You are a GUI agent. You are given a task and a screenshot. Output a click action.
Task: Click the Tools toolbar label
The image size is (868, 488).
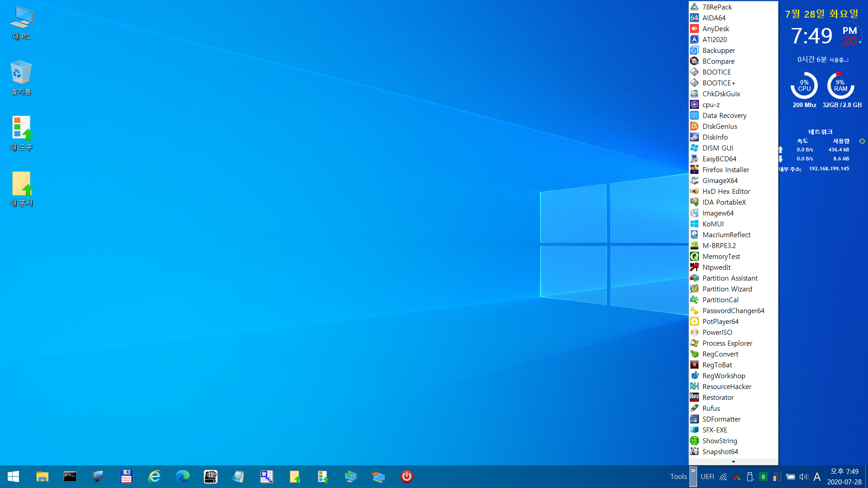[678, 477]
